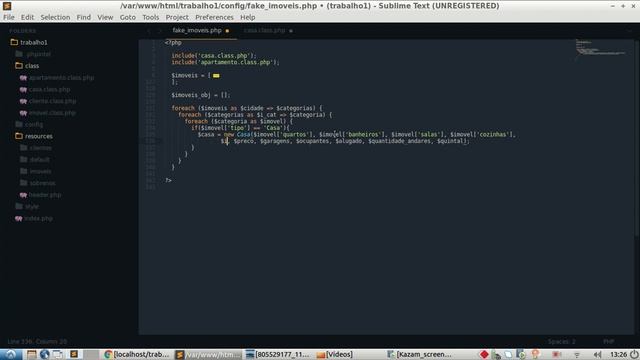Open the Goto menu
The width and height of the screenshot is (640, 360).
pos(127,17)
